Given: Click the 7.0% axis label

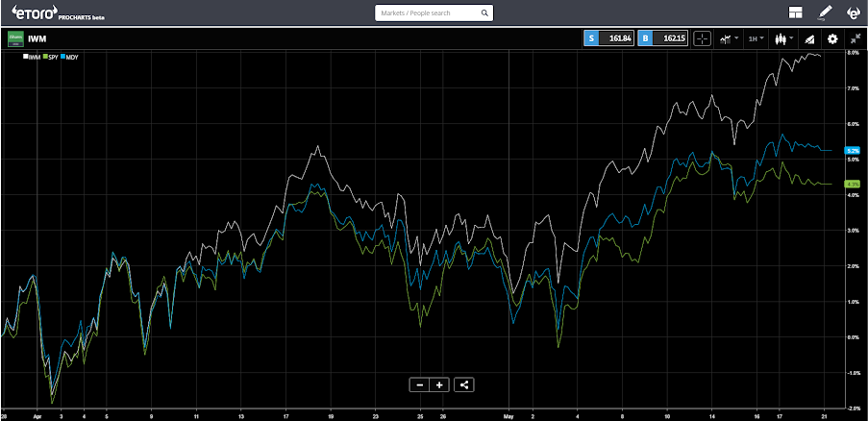Looking at the screenshot, I should [x=853, y=88].
